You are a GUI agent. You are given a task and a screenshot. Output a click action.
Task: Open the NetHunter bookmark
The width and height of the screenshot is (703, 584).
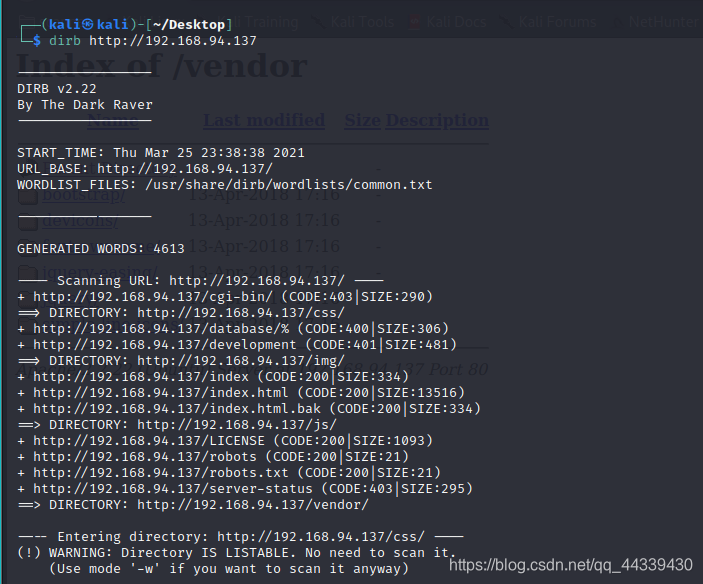pos(665,22)
